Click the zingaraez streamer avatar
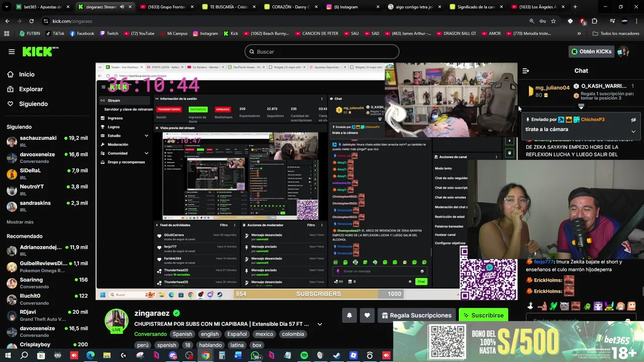This screenshot has width=644, height=362. tap(116, 320)
